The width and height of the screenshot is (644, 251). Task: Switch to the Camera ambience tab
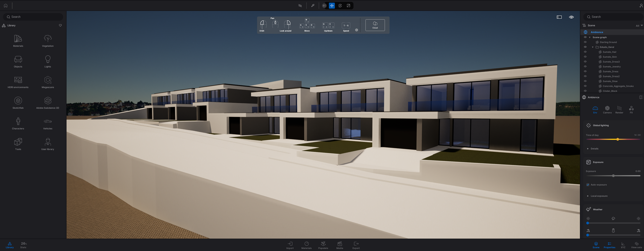pyautogui.click(x=607, y=110)
